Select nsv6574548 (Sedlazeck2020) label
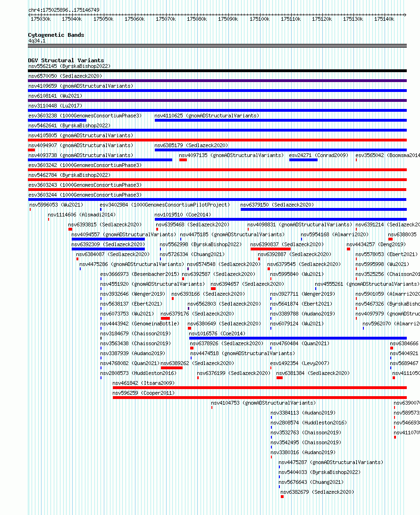This screenshot has width=420, height=515. [224, 264]
